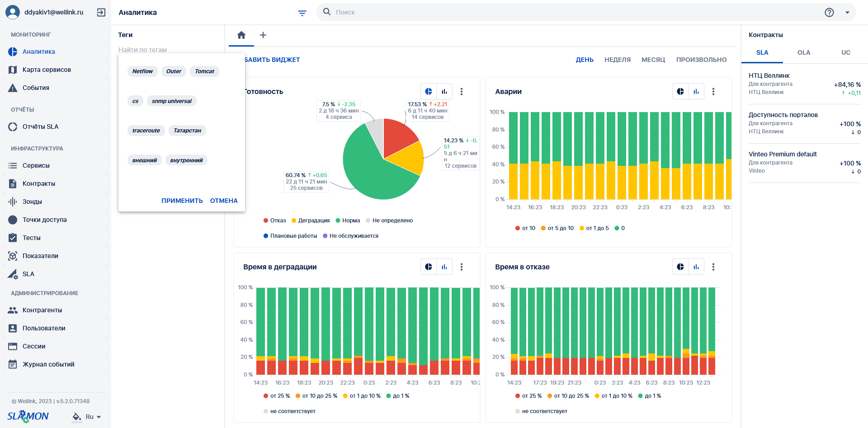Open События in the sidebar
The image size is (868, 428).
coord(55,88)
